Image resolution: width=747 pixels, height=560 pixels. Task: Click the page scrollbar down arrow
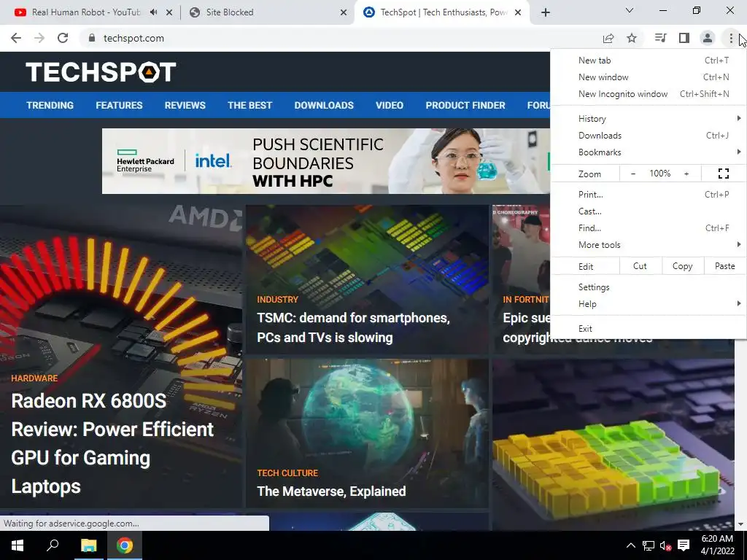741,524
